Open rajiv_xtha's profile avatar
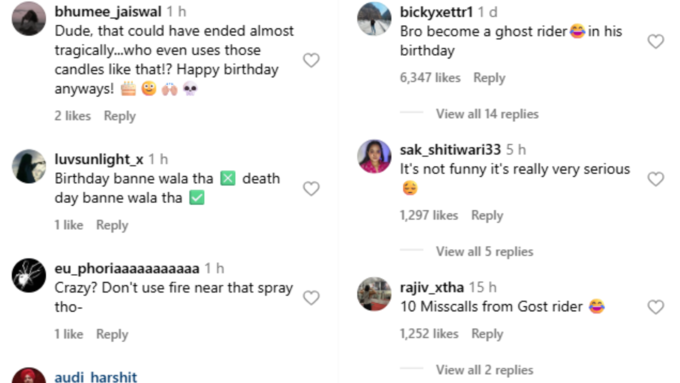This screenshot has width=680, height=383. 374,294
